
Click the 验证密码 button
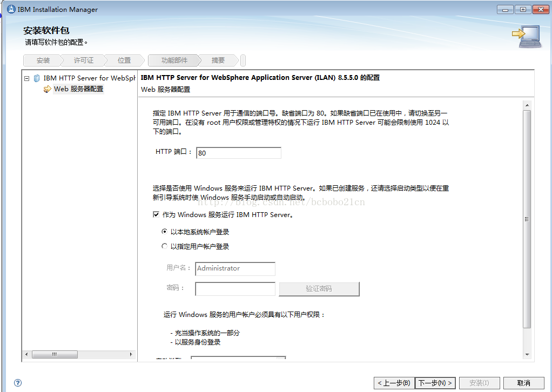tap(319, 289)
